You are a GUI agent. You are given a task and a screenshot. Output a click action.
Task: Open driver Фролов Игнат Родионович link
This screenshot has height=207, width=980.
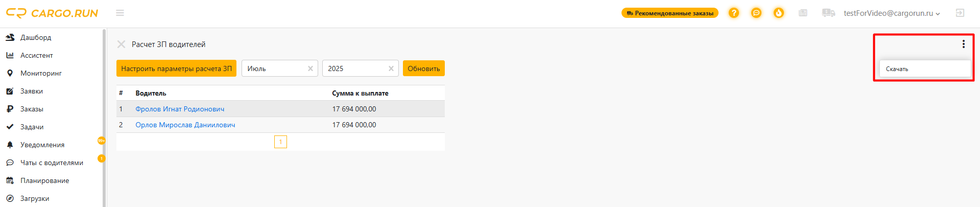click(x=180, y=109)
